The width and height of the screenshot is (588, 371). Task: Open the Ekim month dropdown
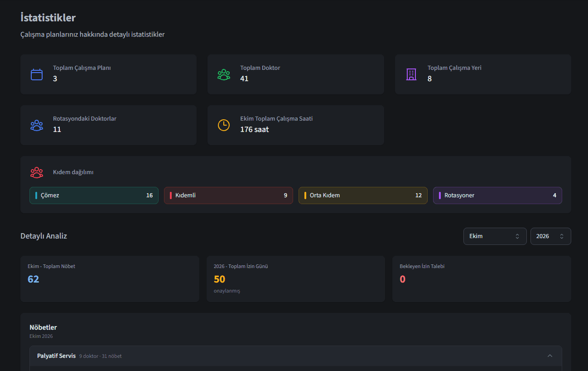[495, 236]
